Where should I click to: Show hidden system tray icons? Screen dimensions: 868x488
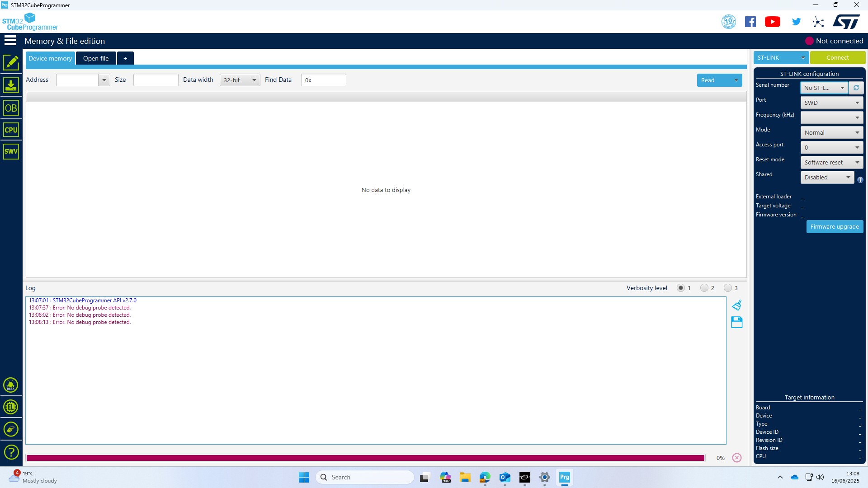pos(780,477)
